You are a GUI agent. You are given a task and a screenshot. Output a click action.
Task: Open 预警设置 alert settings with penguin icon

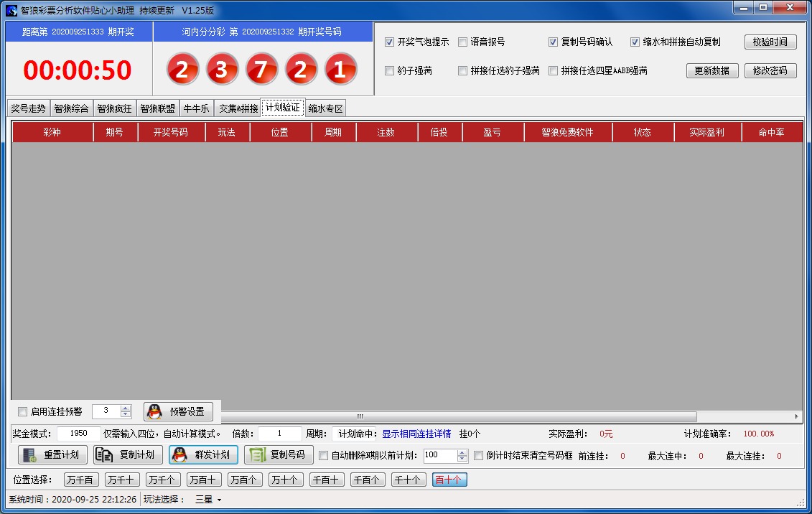click(178, 412)
